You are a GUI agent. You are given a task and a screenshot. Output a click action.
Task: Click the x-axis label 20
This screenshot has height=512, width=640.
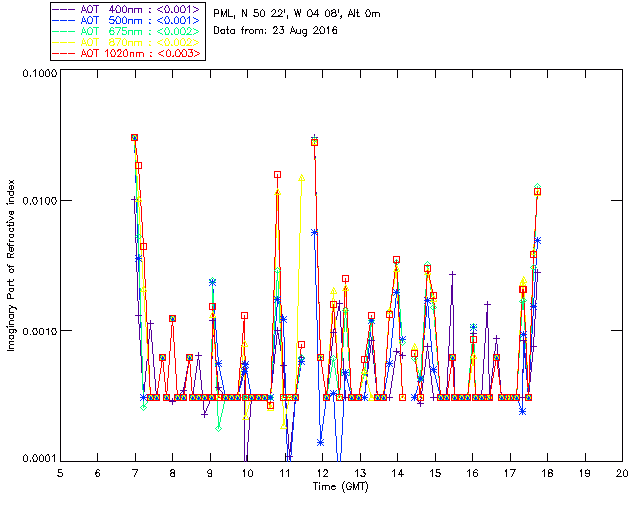tap(622, 473)
